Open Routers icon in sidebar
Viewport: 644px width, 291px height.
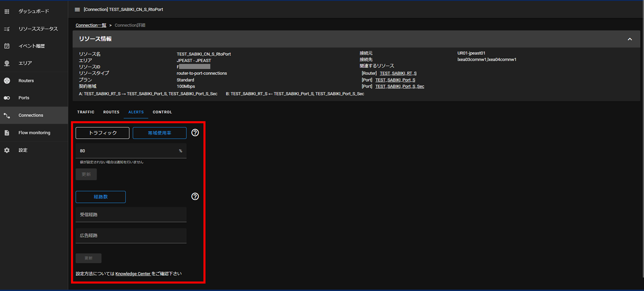click(7, 81)
